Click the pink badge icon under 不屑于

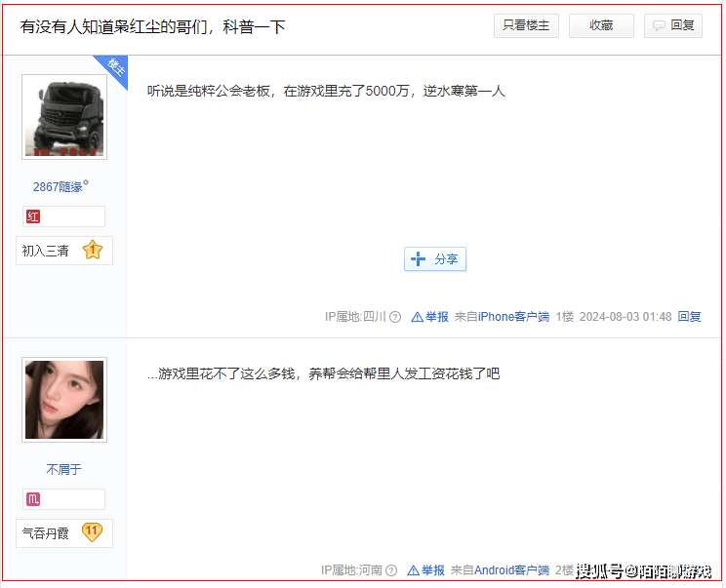click(33, 499)
